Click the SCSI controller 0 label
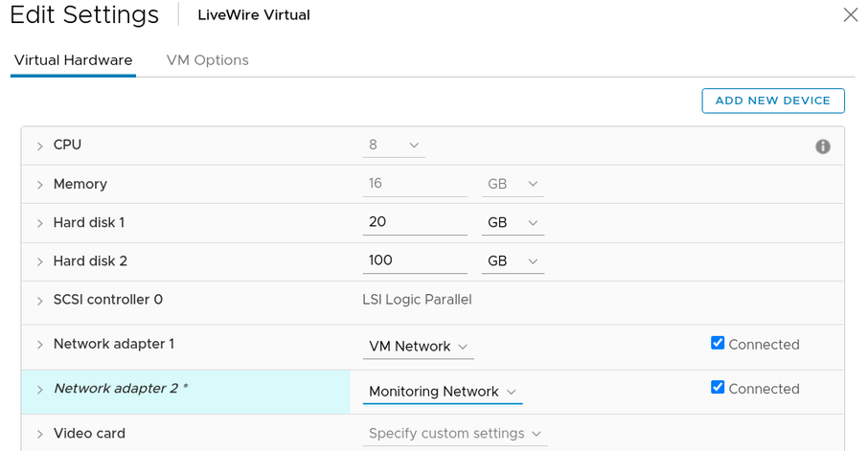The width and height of the screenshot is (868, 451). coord(108,300)
